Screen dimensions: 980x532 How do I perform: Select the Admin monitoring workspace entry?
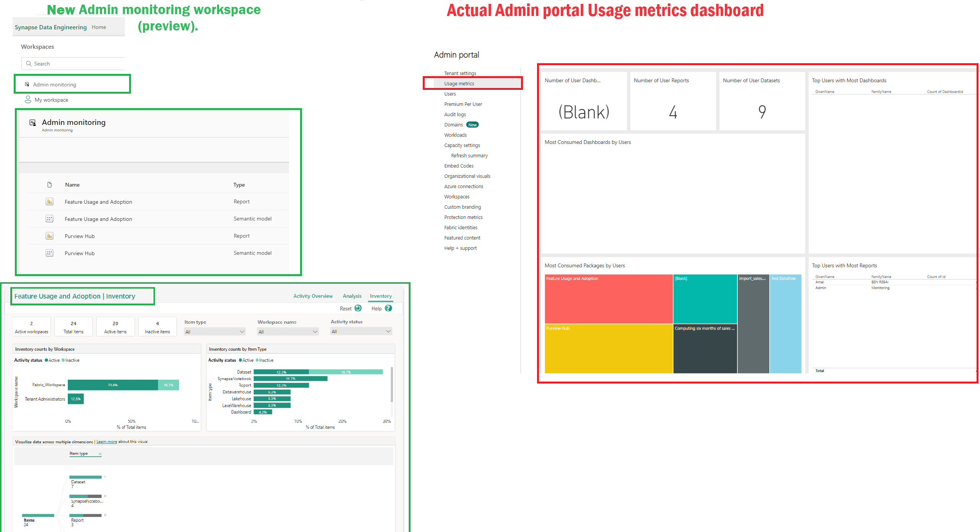[x=72, y=84]
